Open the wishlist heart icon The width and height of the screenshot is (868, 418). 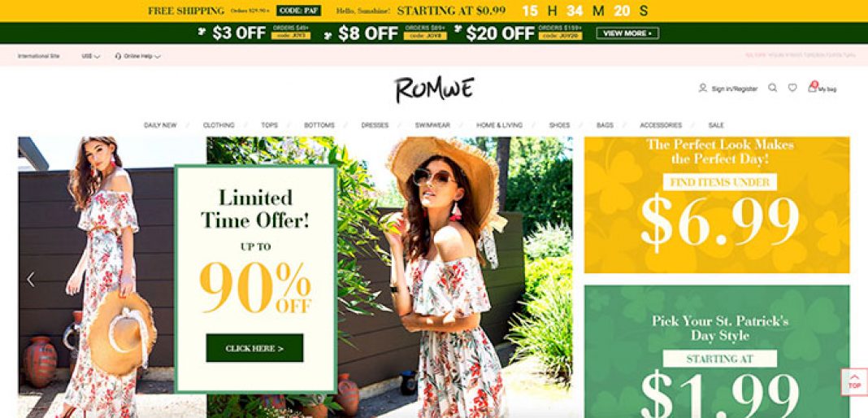pos(792,88)
